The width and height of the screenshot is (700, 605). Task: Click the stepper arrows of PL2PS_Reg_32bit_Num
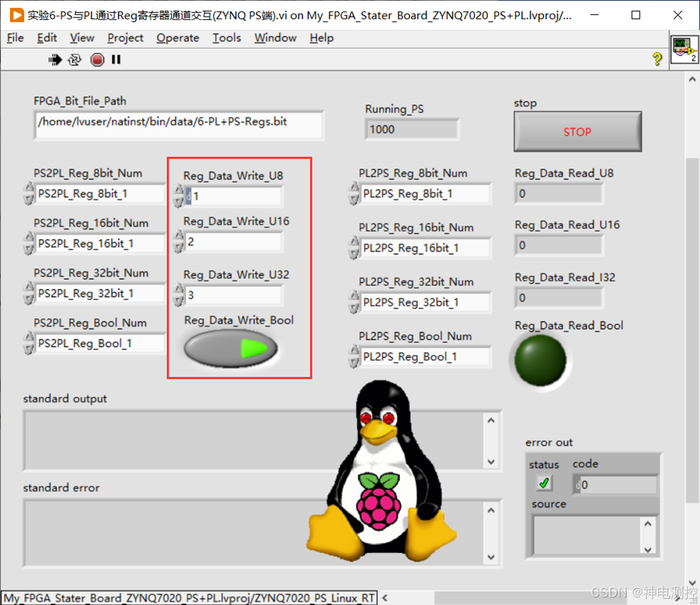354,302
